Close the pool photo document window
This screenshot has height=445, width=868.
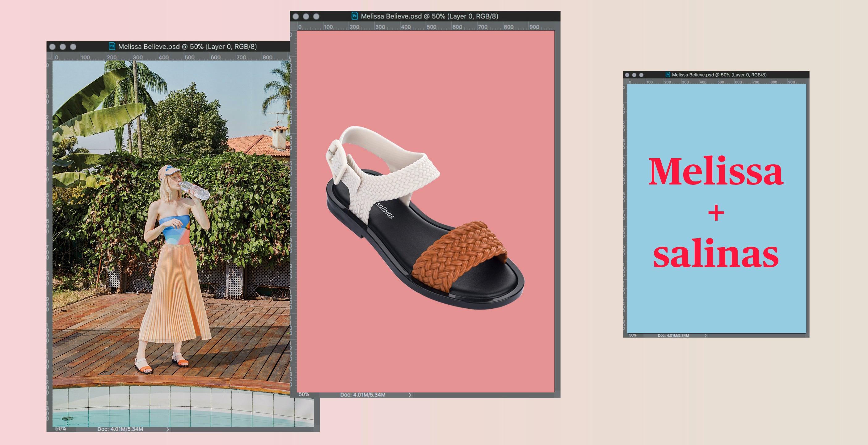point(52,47)
